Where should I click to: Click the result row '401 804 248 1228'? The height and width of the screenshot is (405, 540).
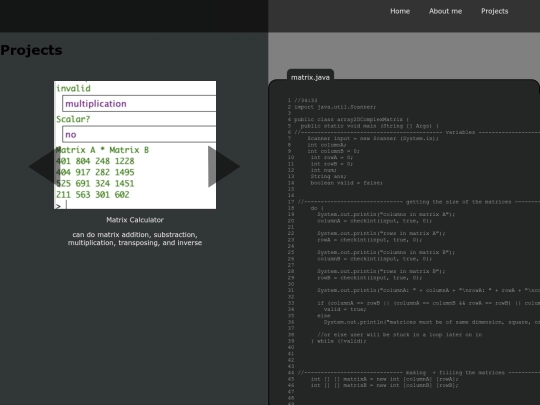[x=95, y=161]
